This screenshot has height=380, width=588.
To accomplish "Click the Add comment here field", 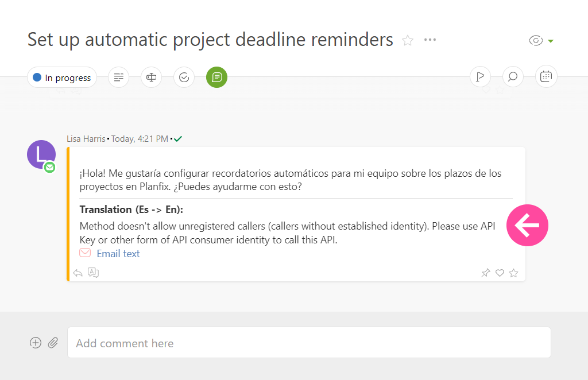I will coord(309,343).
